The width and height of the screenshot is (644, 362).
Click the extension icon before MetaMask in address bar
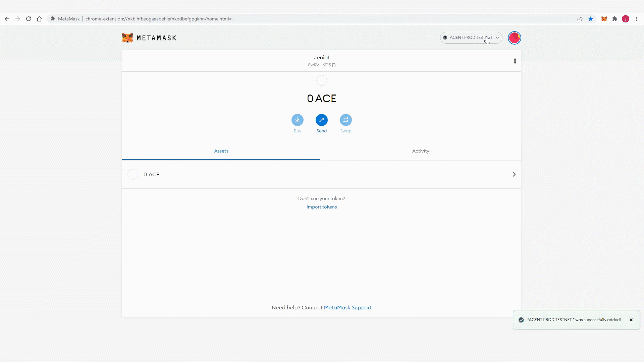coord(53,19)
